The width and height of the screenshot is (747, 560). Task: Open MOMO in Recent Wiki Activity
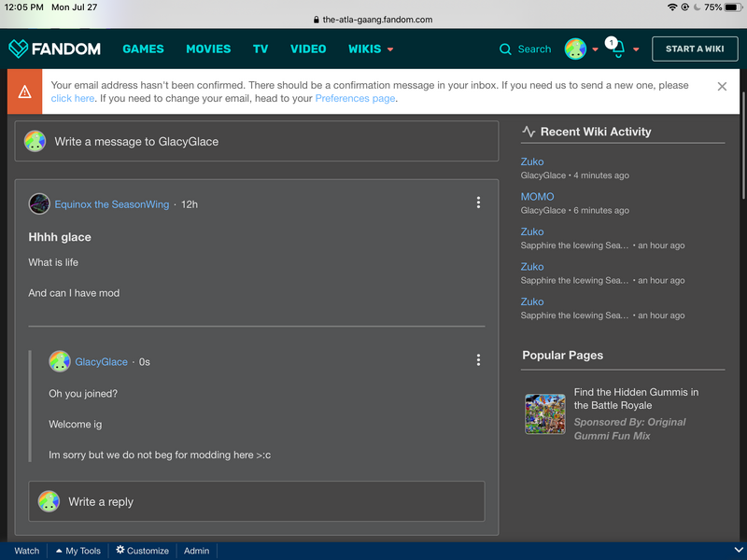pyautogui.click(x=537, y=197)
